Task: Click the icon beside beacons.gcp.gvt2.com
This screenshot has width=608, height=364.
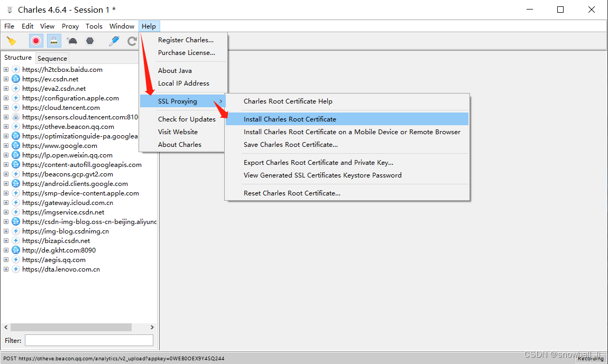Action: (x=16, y=174)
